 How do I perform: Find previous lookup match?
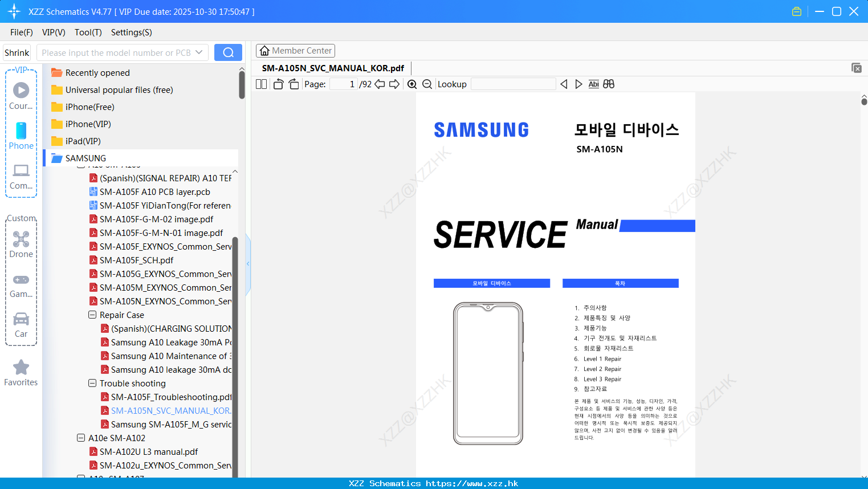564,84
